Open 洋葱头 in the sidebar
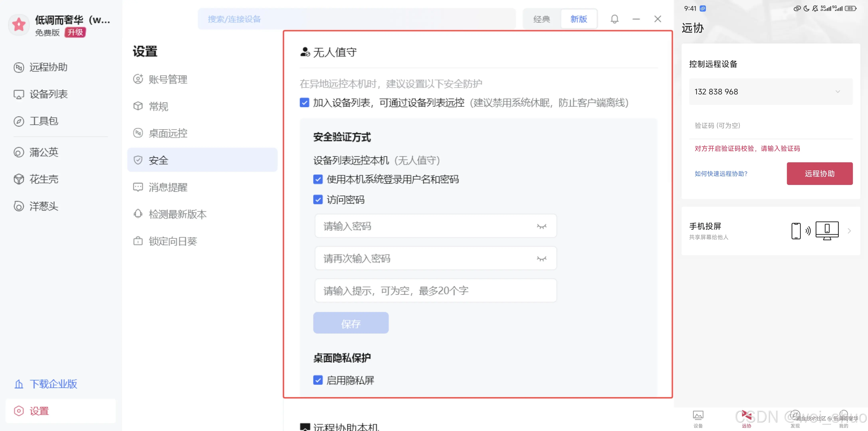 click(43, 206)
